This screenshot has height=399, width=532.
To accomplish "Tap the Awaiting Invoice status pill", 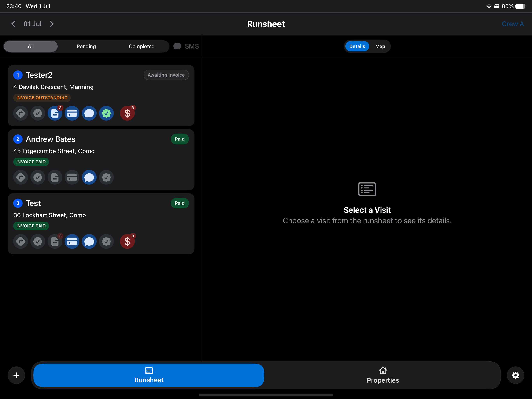I will (166, 75).
